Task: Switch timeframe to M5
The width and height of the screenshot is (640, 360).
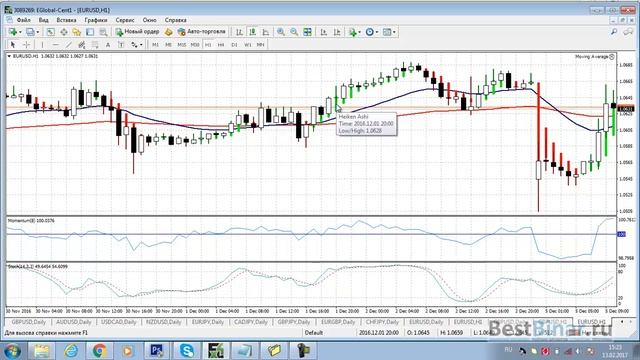Action: tap(168, 45)
